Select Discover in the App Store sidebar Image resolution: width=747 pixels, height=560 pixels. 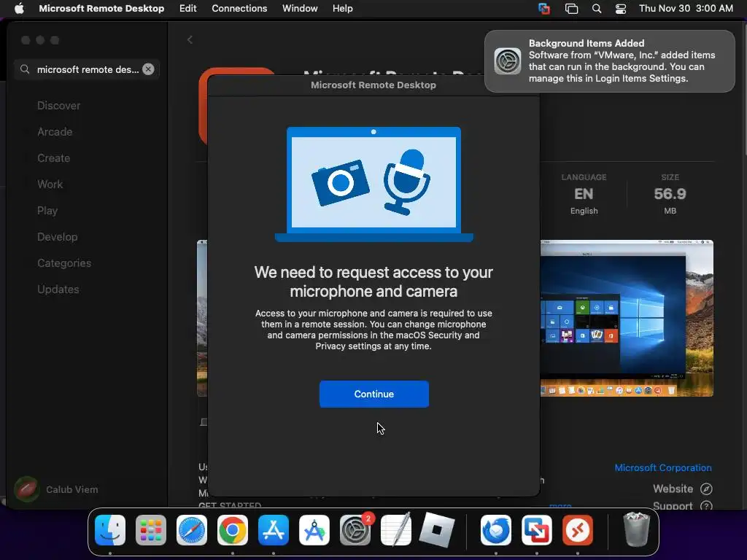[x=58, y=106]
